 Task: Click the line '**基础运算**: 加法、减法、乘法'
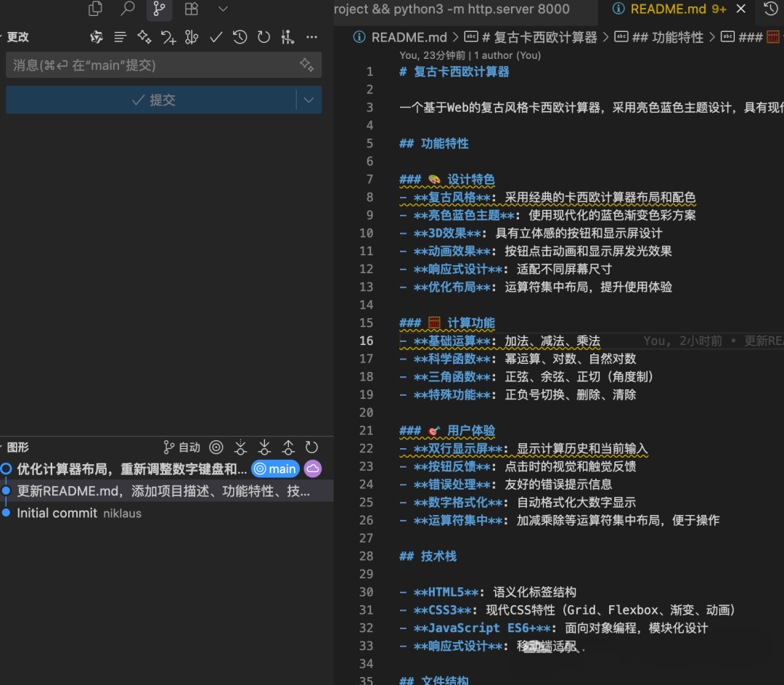[x=499, y=341]
